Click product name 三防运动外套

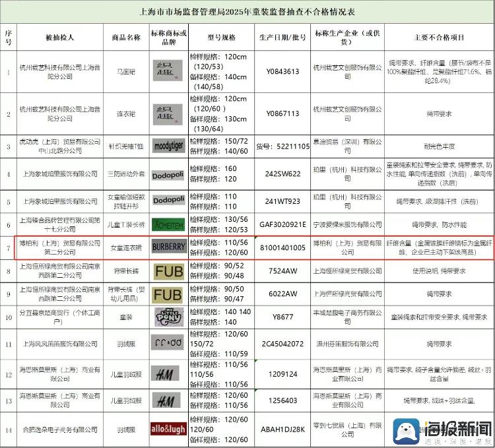pos(126,174)
